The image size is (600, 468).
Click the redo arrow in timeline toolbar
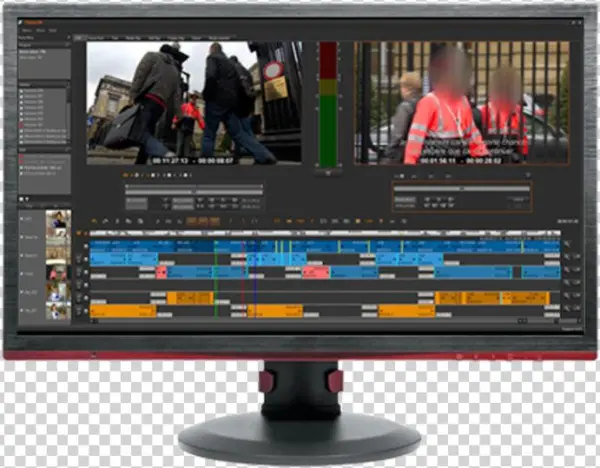tap(105, 221)
